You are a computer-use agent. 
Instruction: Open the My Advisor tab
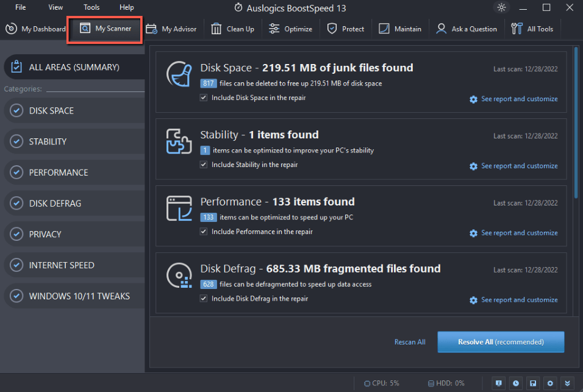(x=171, y=29)
